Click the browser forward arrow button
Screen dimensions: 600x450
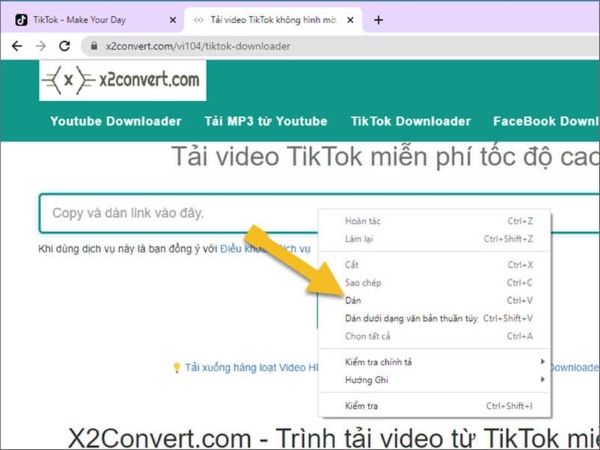tap(40, 46)
